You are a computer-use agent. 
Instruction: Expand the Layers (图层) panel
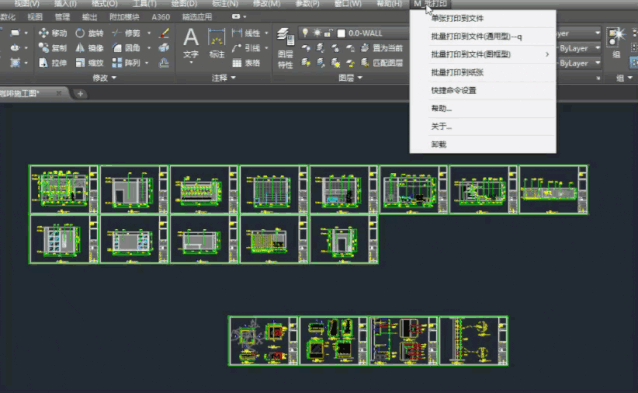pyautogui.click(x=350, y=77)
